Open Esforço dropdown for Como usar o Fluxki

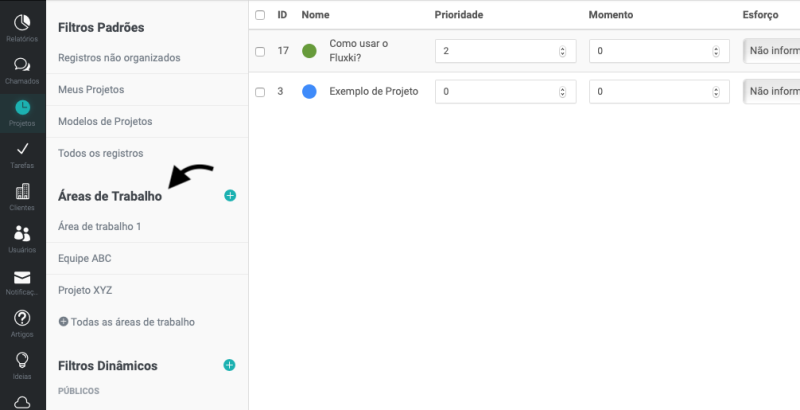point(771,51)
